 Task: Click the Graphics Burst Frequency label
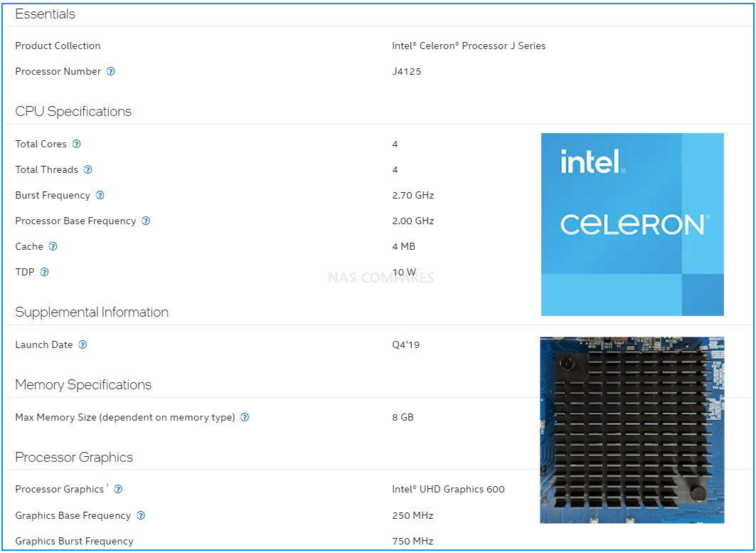point(74,541)
